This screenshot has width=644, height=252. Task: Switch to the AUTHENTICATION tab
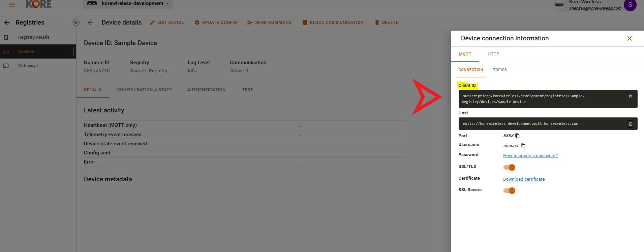tap(206, 90)
